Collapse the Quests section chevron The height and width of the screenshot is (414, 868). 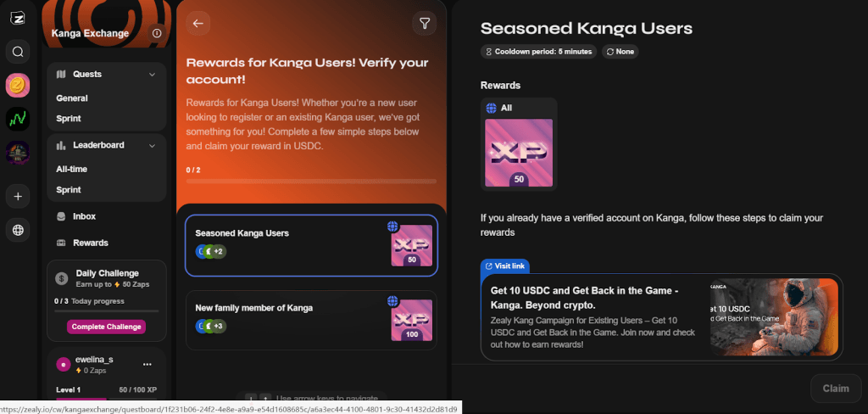click(x=153, y=75)
